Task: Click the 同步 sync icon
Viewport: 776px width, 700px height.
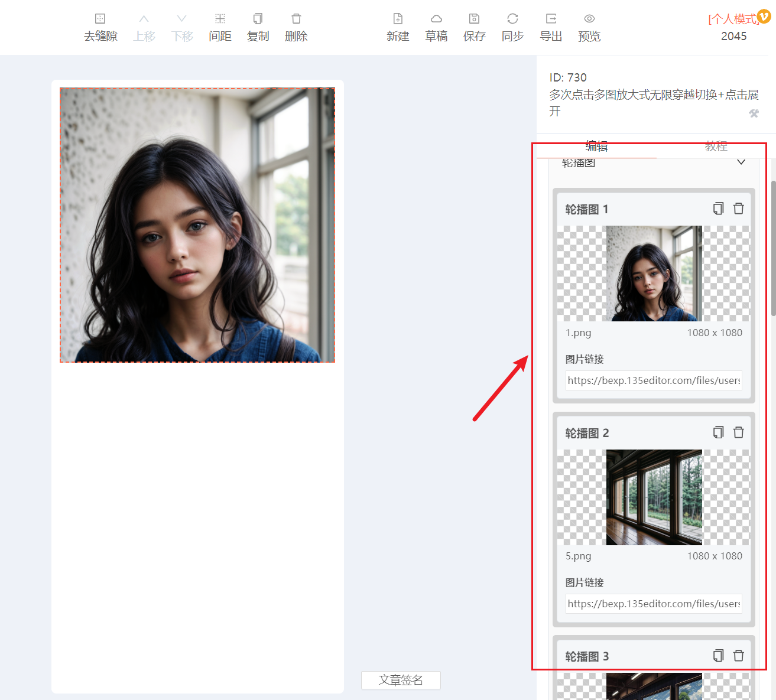Action: [512, 19]
